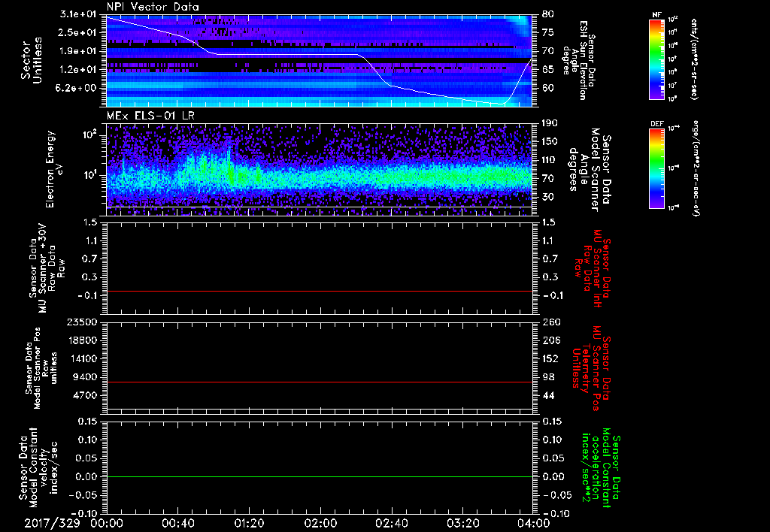Click the 03:20 time axis label
This screenshot has width=770, height=532.
(463, 523)
